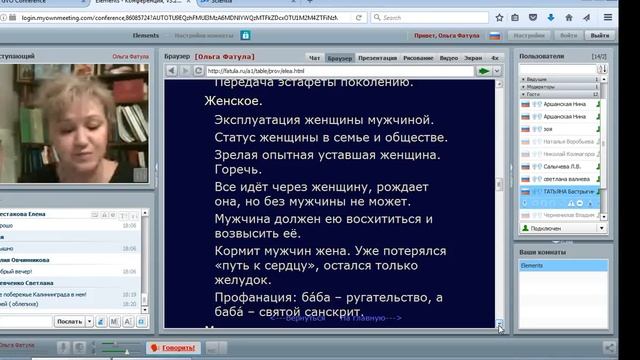
Task: Click the На главную link in presentation
Action: 371,318
